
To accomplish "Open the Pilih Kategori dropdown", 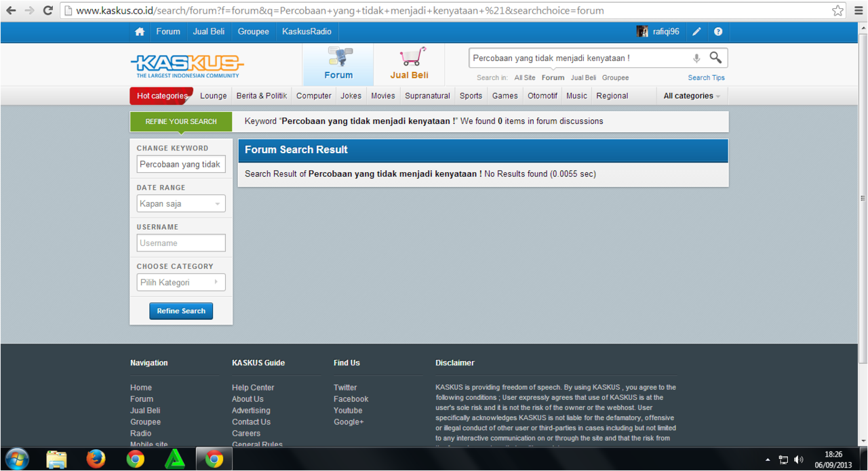I will (x=181, y=283).
